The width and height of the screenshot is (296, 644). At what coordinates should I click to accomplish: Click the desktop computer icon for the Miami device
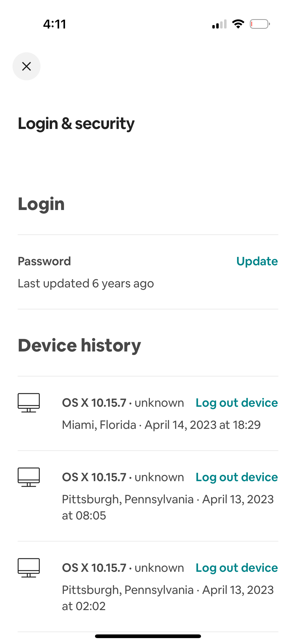tap(29, 403)
